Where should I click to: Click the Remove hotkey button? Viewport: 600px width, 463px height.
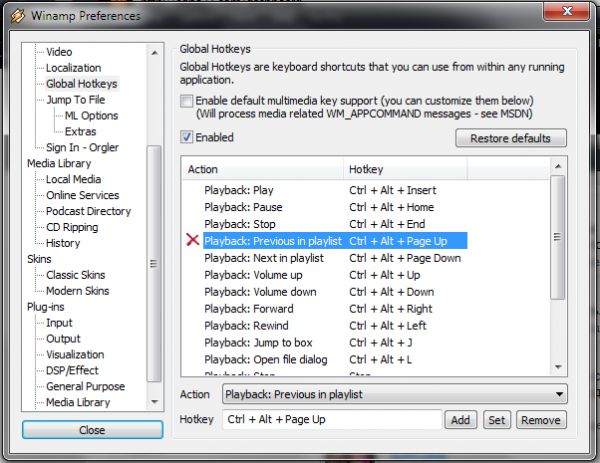coord(541,420)
